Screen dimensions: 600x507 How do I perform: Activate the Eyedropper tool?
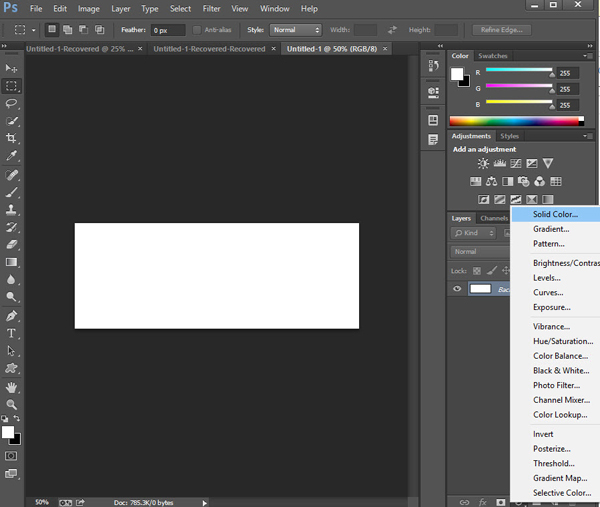12,156
